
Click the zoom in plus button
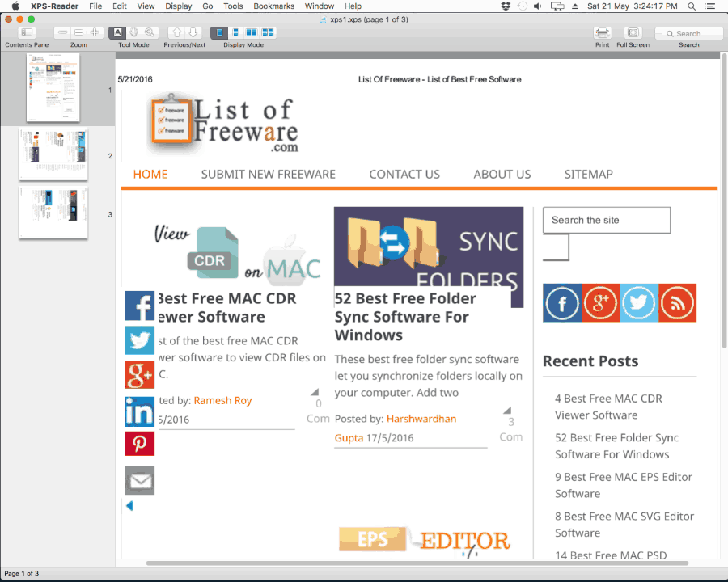(95, 32)
